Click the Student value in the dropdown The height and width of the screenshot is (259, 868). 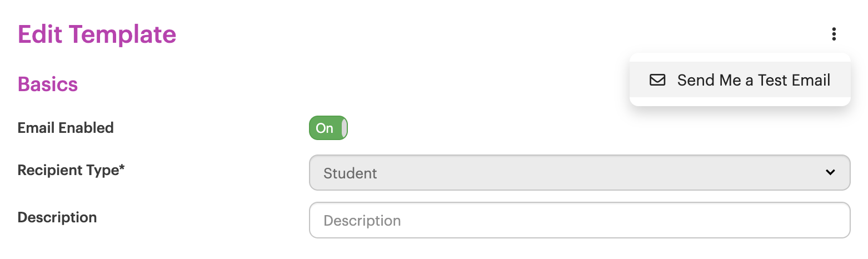tap(350, 173)
